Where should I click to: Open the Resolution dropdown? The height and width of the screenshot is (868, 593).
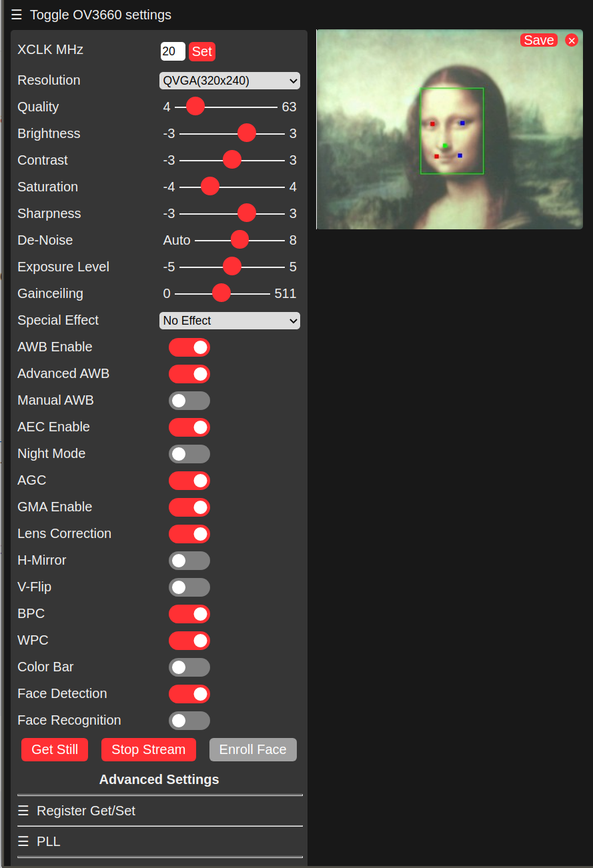pos(229,81)
